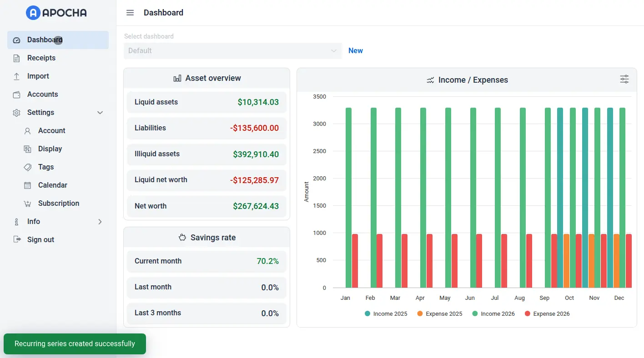Viewport: 644px width, 358px height.
Task: Go to Calendar settings page
Action: [x=52, y=185]
